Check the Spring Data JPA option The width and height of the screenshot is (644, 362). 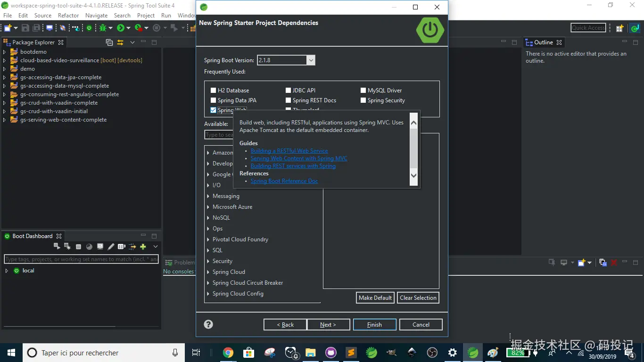(214, 100)
